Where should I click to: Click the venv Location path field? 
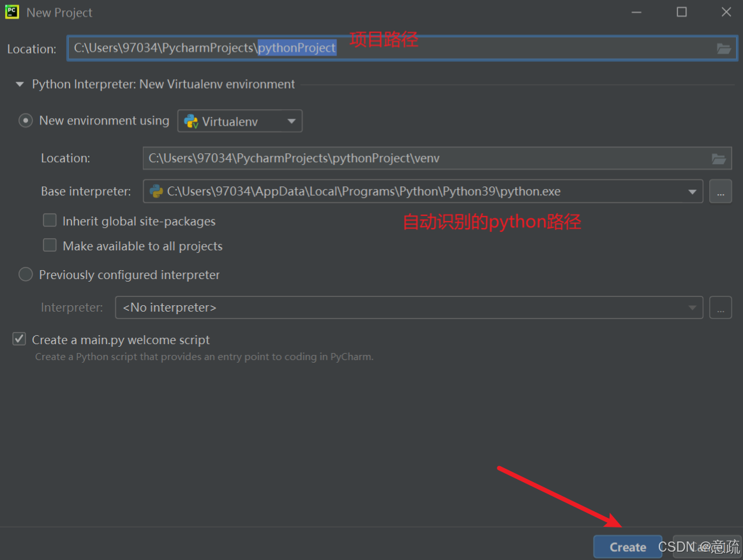click(437, 158)
